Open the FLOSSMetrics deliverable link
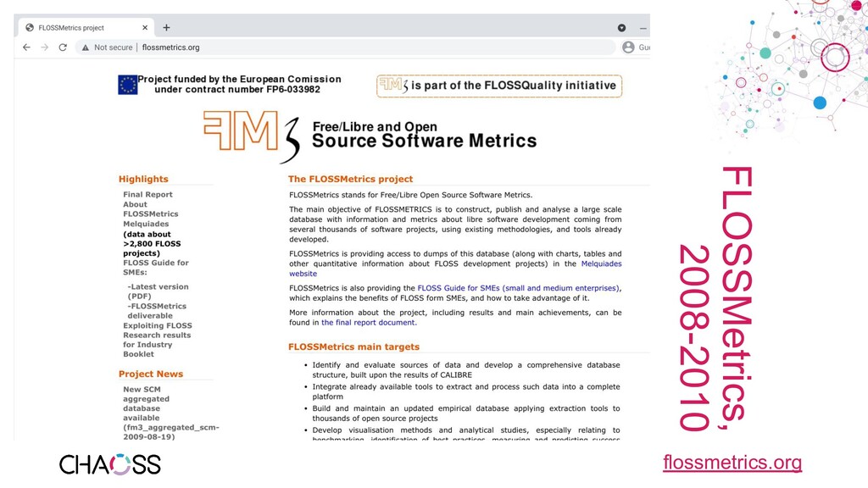This screenshot has height=488, width=868. click(157, 311)
